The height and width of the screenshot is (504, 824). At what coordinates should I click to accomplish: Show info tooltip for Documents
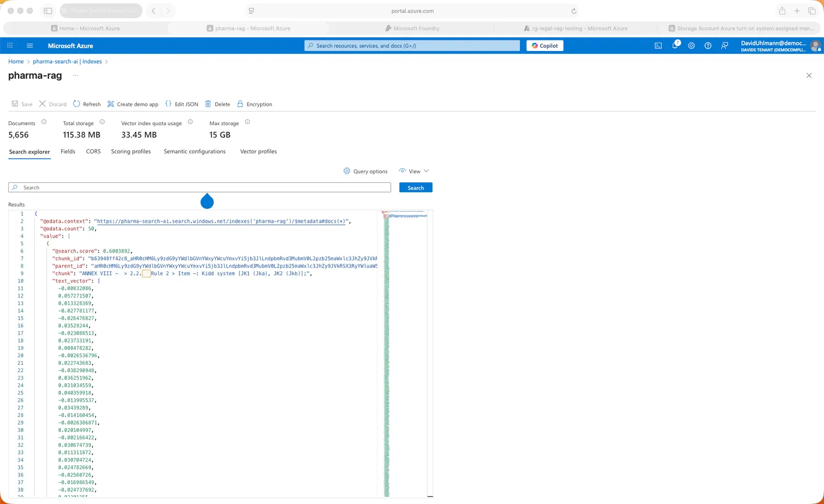44,122
